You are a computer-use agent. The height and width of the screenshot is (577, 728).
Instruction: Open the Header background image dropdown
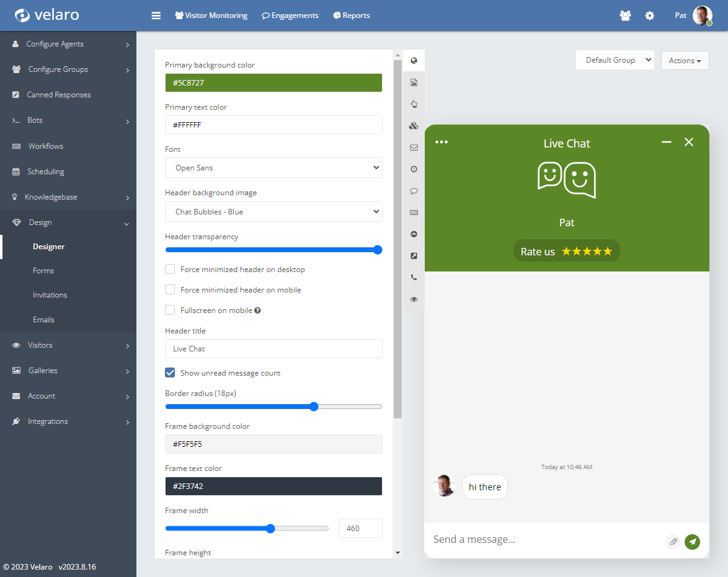coord(273,212)
